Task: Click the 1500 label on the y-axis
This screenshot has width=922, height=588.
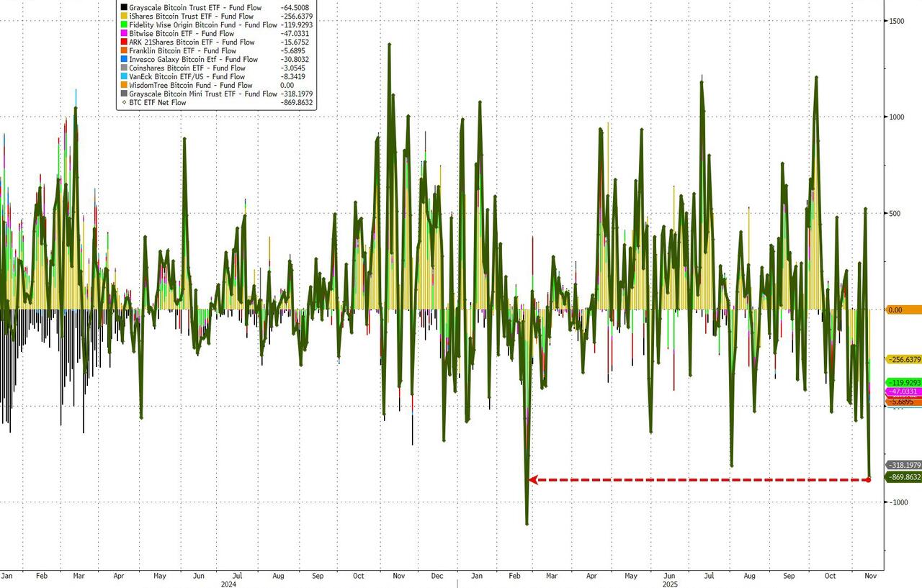Action: click(x=895, y=21)
